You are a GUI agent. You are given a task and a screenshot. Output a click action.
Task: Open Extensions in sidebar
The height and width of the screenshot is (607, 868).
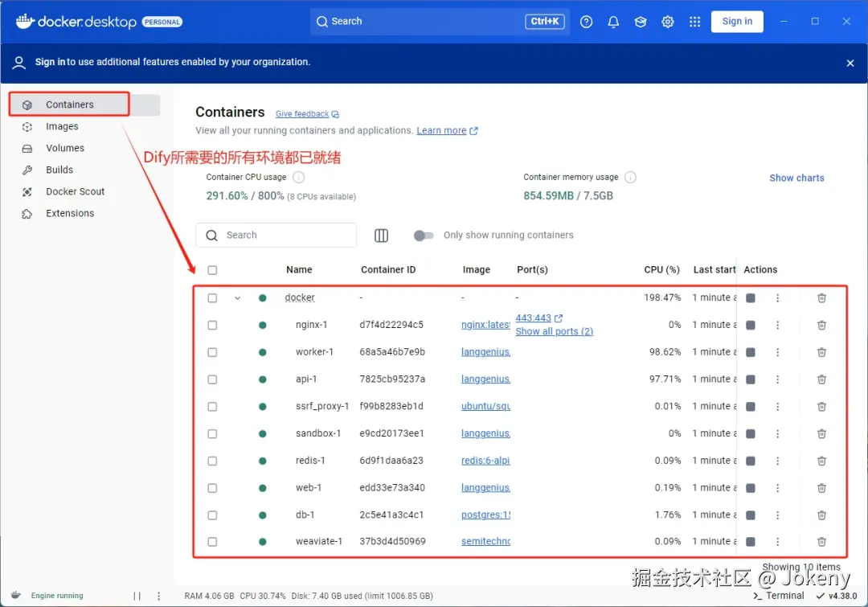pos(70,213)
